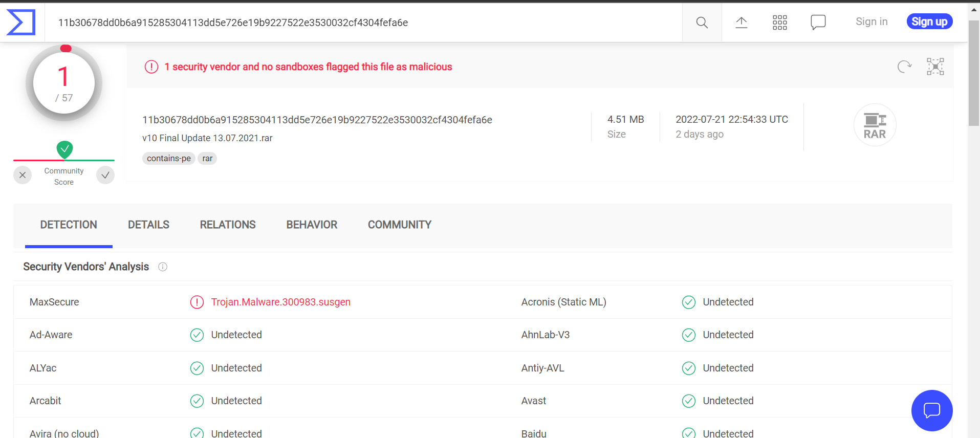
Task: Click the Sign up button
Action: [x=929, y=21]
